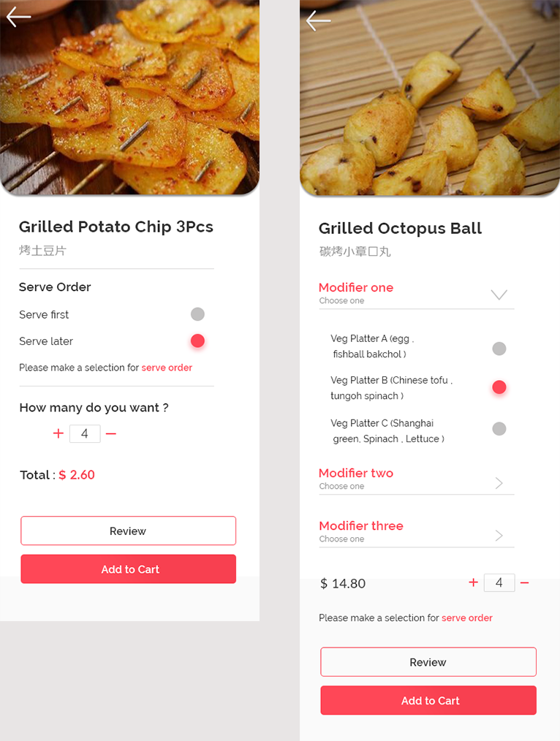
Task: Decrease potato chip quantity with minus icon
Action: pos(111,433)
